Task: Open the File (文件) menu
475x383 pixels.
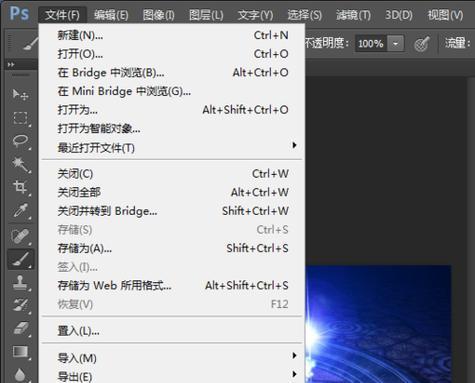Action: click(x=62, y=15)
